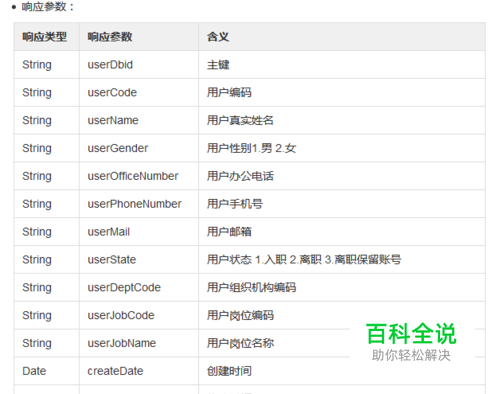Image resolution: width=500 pixels, height=394 pixels.
Task: Click String type in userCode row
Action: (x=46, y=93)
